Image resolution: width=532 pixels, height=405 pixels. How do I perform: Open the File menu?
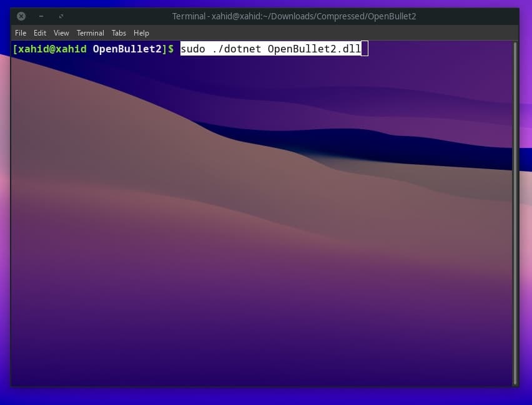click(x=21, y=33)
